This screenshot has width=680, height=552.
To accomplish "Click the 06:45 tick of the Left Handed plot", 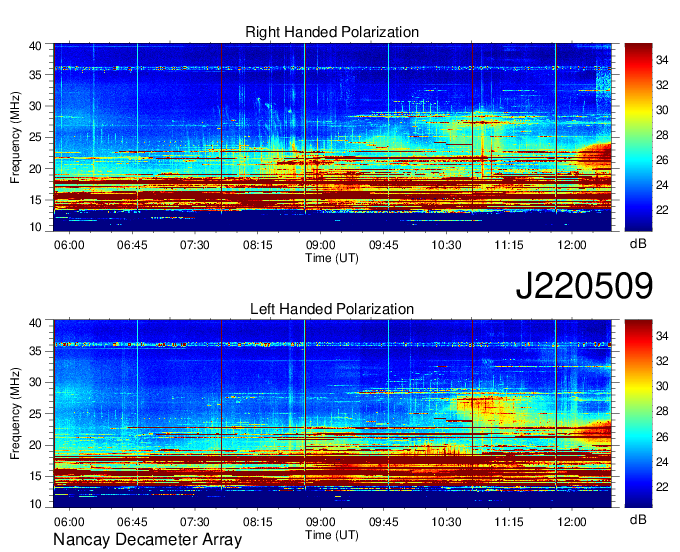I will pyautogui.click(x=132, y=522).
